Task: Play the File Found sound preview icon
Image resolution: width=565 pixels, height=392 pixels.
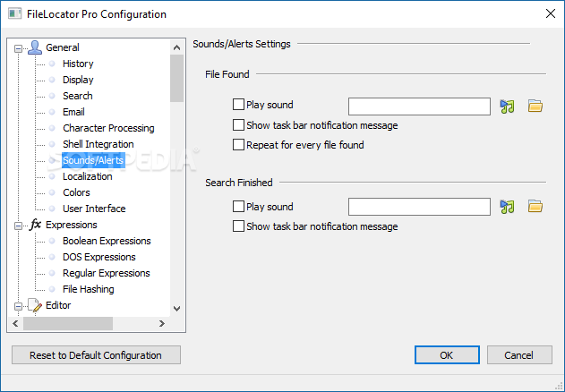Action: (508, 107)
